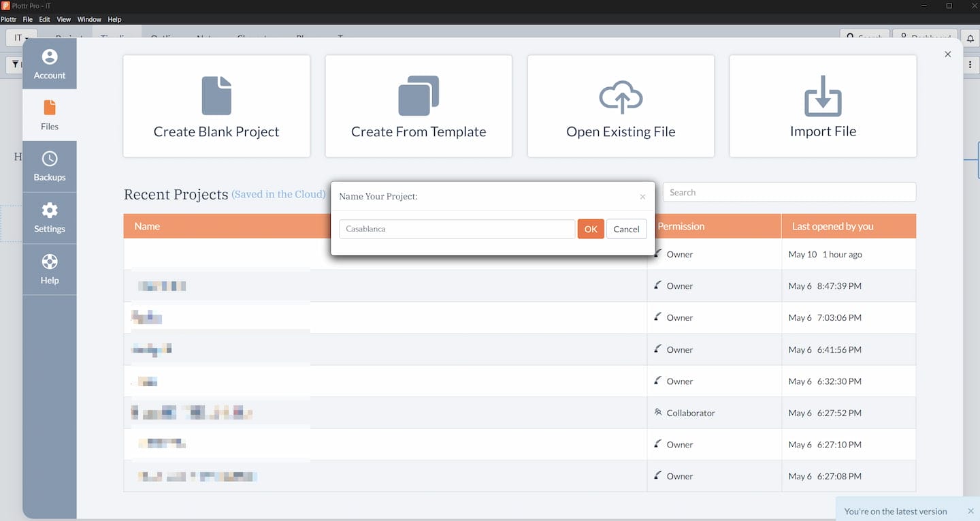
Task: Close the Name Your Project dialog
Action: point(642,197)
